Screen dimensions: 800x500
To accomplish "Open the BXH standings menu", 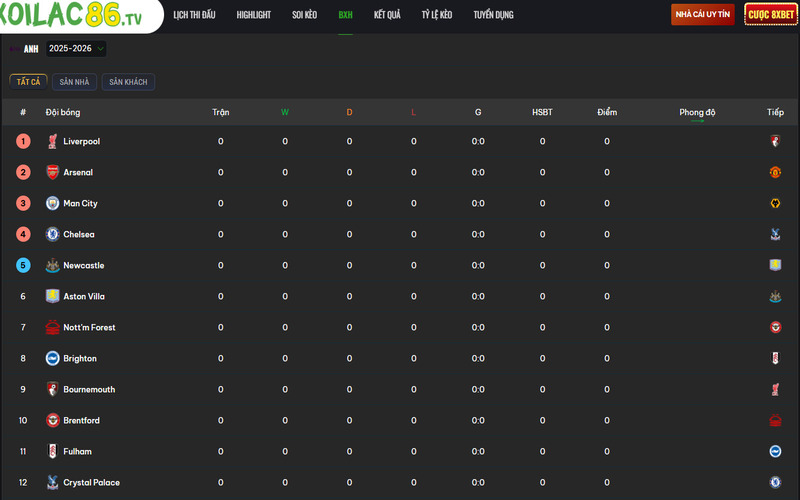I will [345, 15].
